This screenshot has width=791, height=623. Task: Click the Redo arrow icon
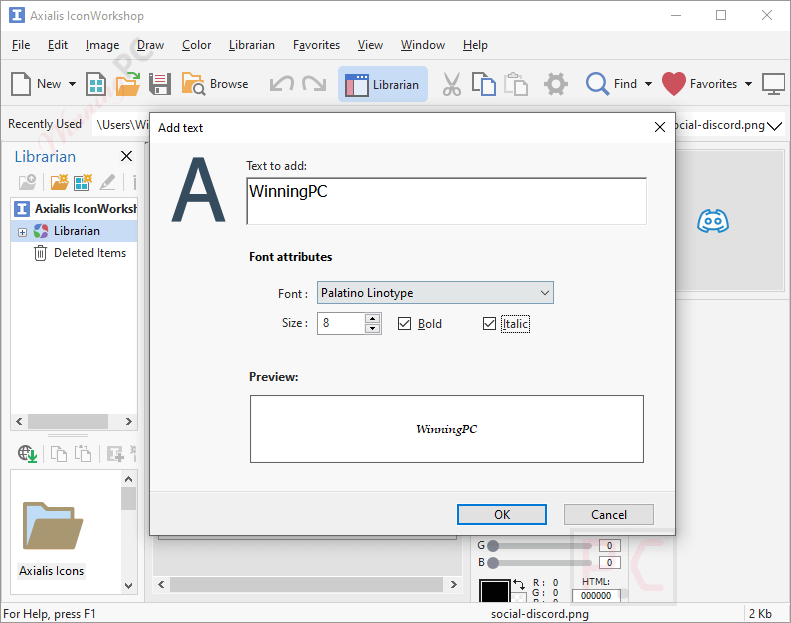314,84
